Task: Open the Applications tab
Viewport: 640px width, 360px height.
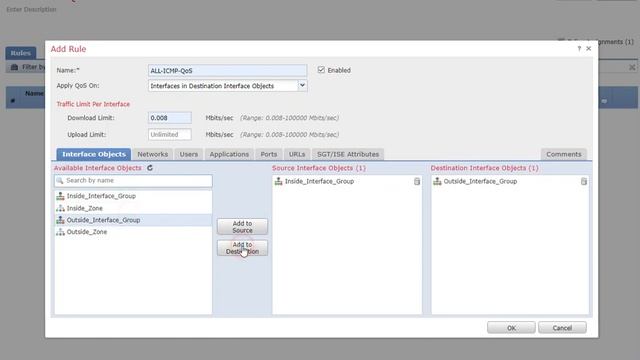Action: (229, 154)
